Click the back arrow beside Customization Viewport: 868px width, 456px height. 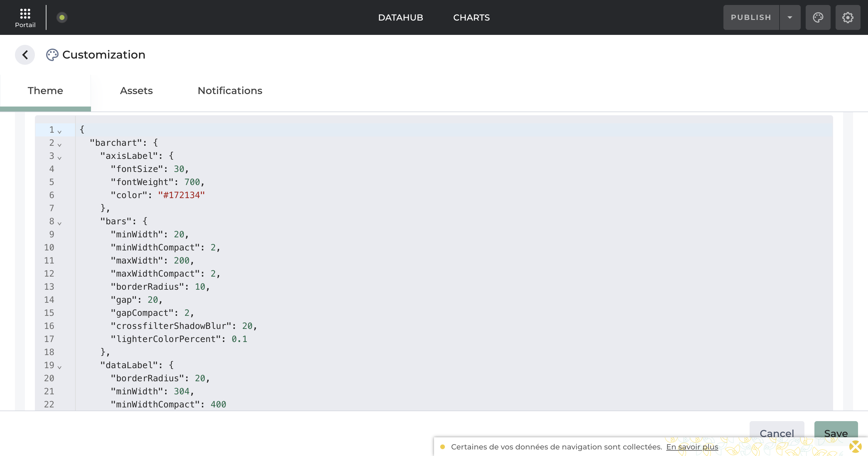[x=25, y=55]
